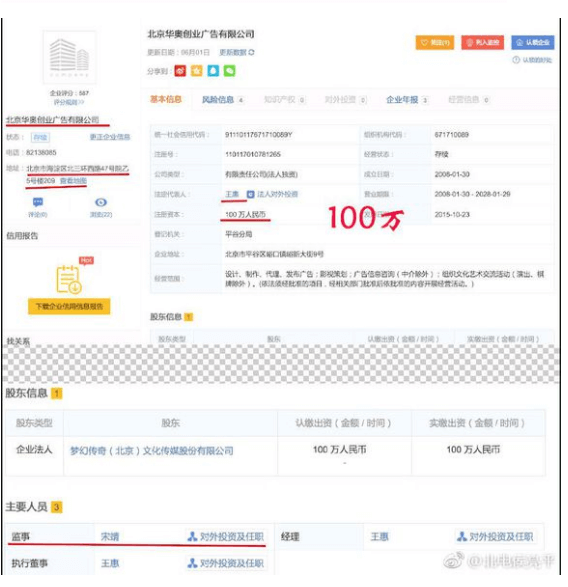Open 对外投资及任职 for 经理 王惠

[x=495, y=536]
